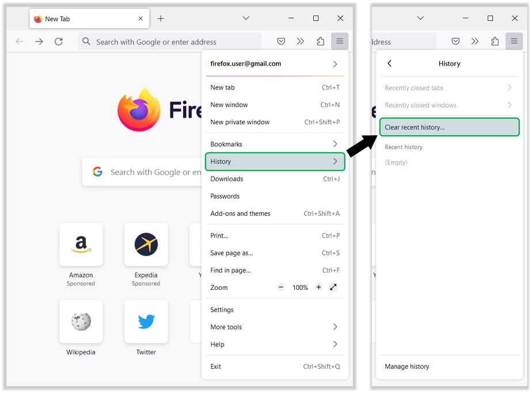
Task: Open the extensions puzzle icon in left window
Action: (x=320, y=41)
